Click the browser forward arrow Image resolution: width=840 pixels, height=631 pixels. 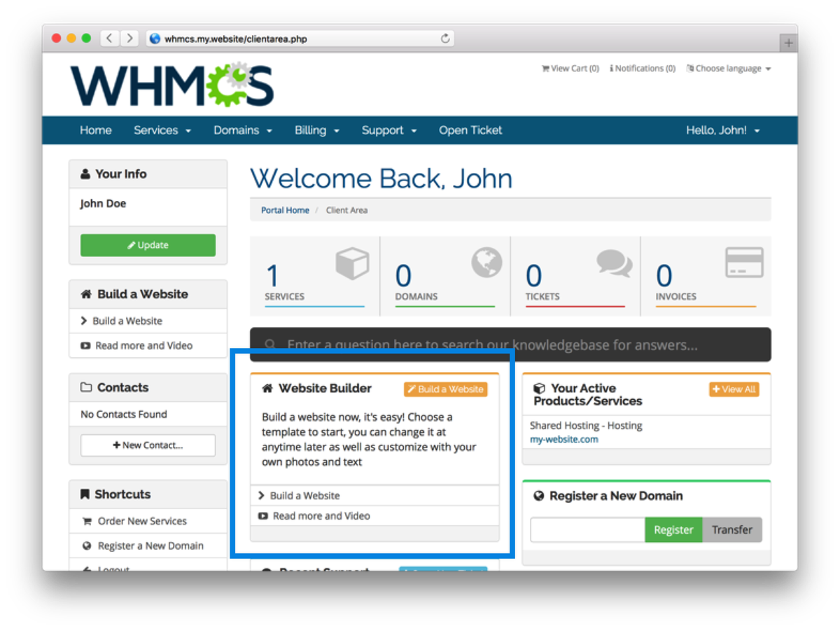point(129,39)
